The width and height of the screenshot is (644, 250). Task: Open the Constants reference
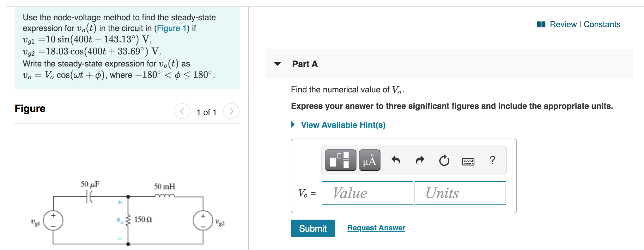pyautogui.click(x=602, y=24)
